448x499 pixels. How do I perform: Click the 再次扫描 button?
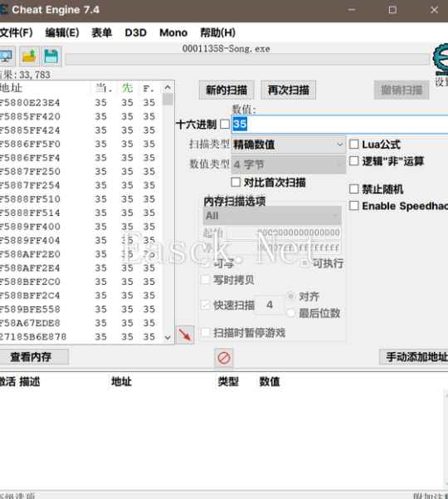[289, 90]
